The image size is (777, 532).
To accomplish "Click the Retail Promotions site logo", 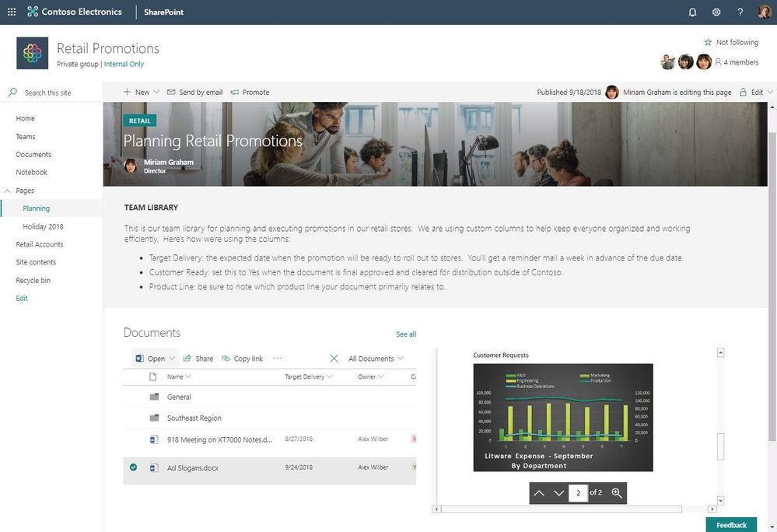I will (x=32, y=53).
